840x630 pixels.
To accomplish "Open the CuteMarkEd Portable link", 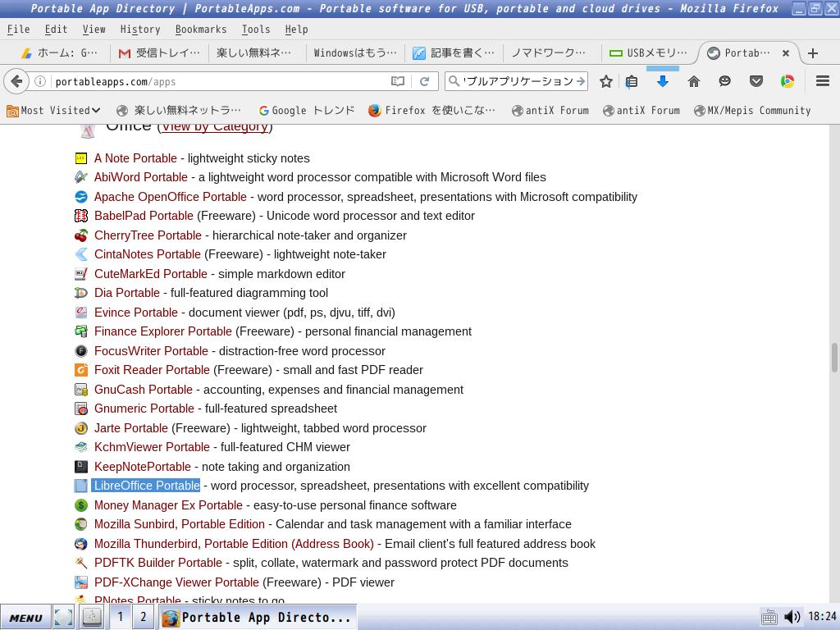I will (x=151, y=274).
